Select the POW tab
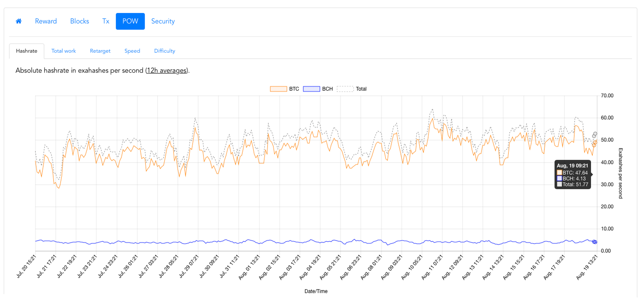This screenshot has width=644, height=299. (x=130, y=21)
